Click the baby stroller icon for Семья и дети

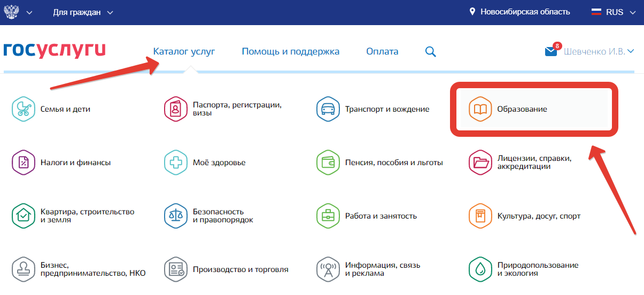coord(24,109)
